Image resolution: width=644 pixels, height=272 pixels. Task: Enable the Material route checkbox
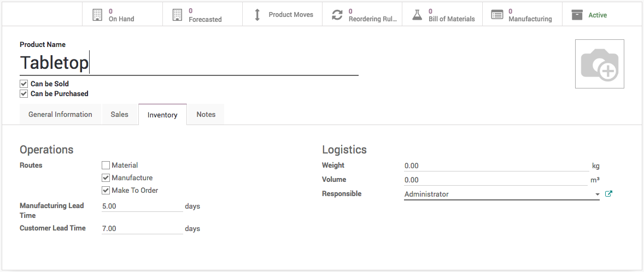(x=106, y=165)
